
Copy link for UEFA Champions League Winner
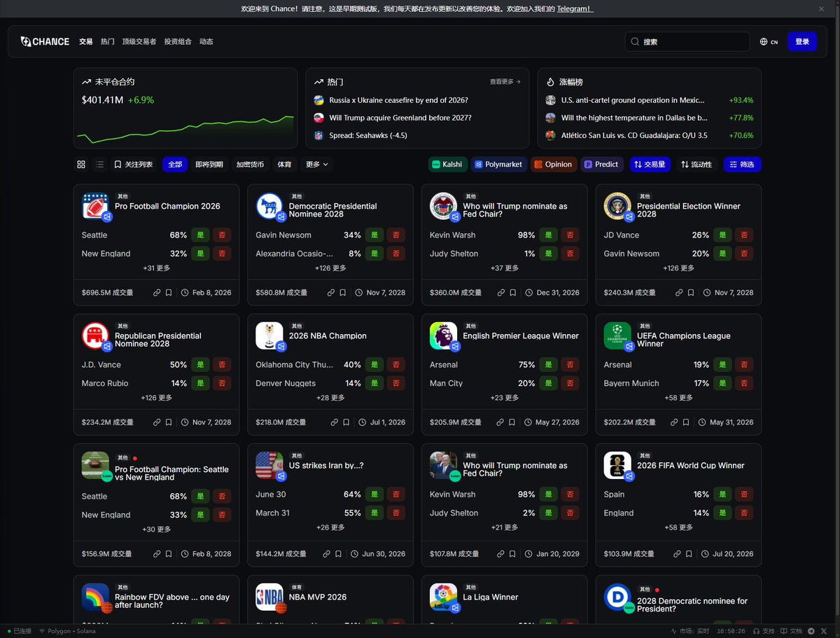coord(675,422)
